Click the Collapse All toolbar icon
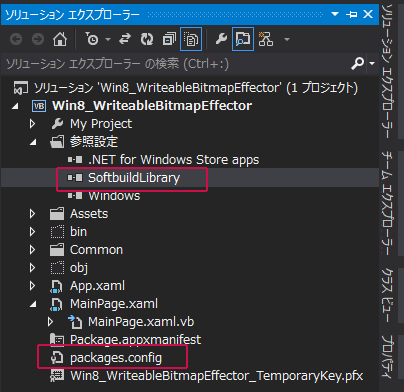404x392 pixels. click(x=169, y=39)
